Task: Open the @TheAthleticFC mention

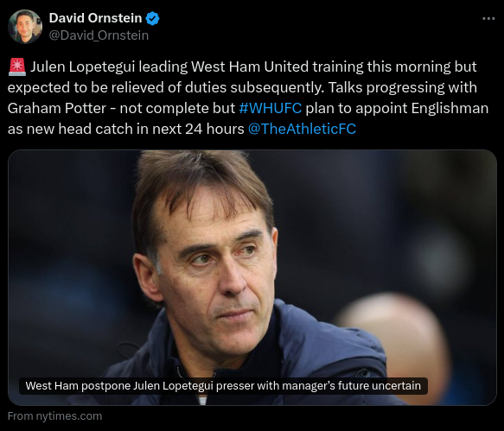Action: (302, 129)
